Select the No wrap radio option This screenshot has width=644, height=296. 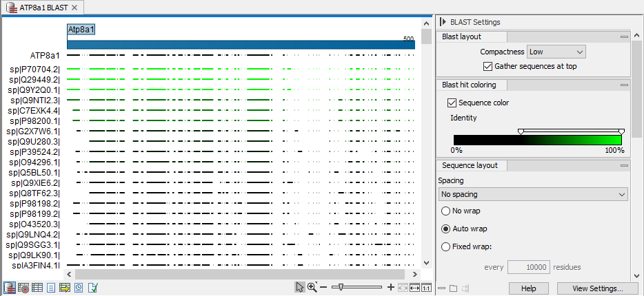[x=445, y=211]
